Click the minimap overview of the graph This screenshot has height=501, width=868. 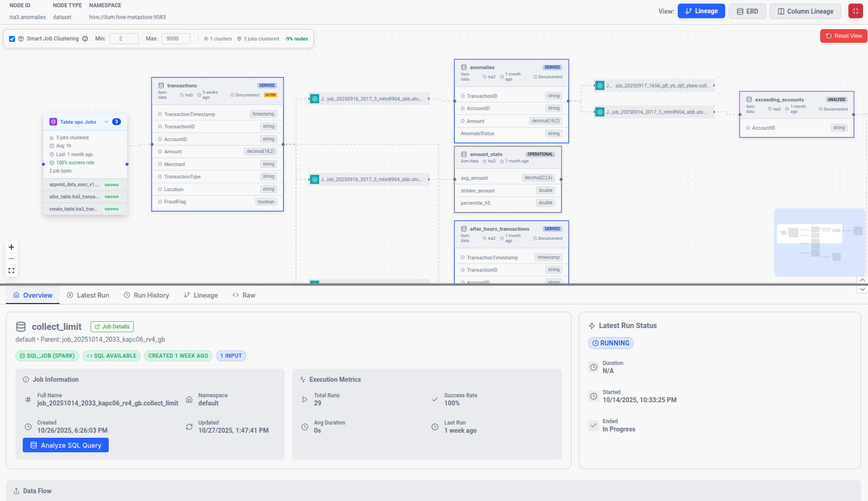tap(819, 243)
